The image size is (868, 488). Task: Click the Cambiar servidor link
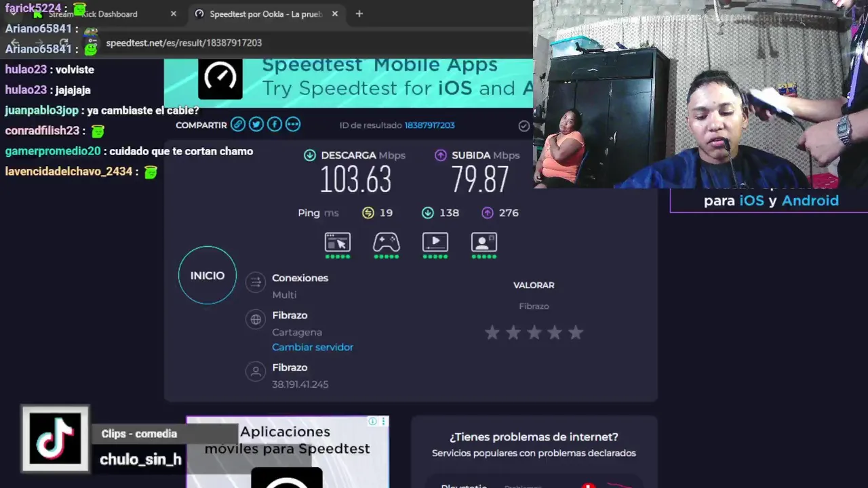313,347
